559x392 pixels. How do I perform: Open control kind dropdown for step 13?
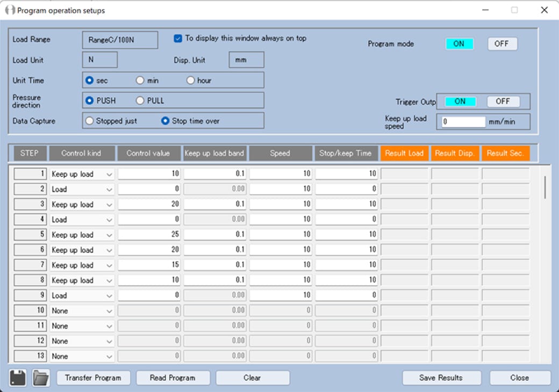point(82,357)
